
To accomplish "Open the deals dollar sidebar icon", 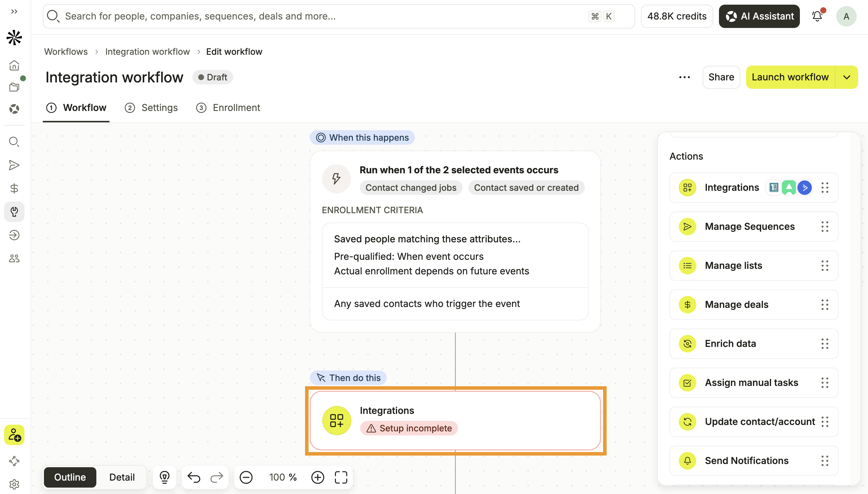I will [x=14, y=188].
